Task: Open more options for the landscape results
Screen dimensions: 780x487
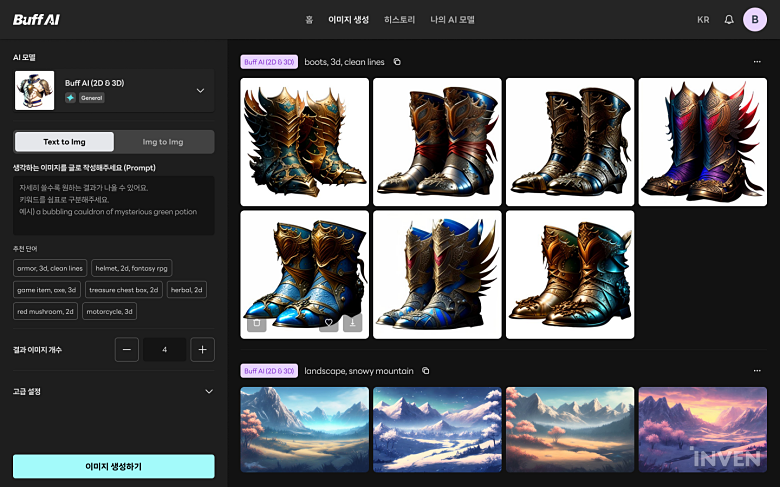Action: pos(757,371)
